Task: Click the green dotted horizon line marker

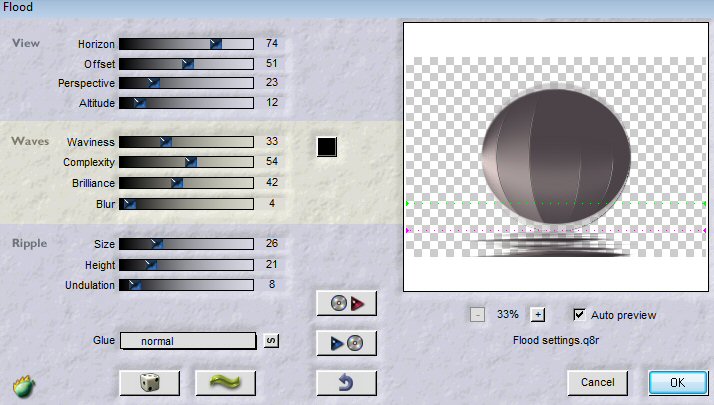Action: (x=556, y=203)
